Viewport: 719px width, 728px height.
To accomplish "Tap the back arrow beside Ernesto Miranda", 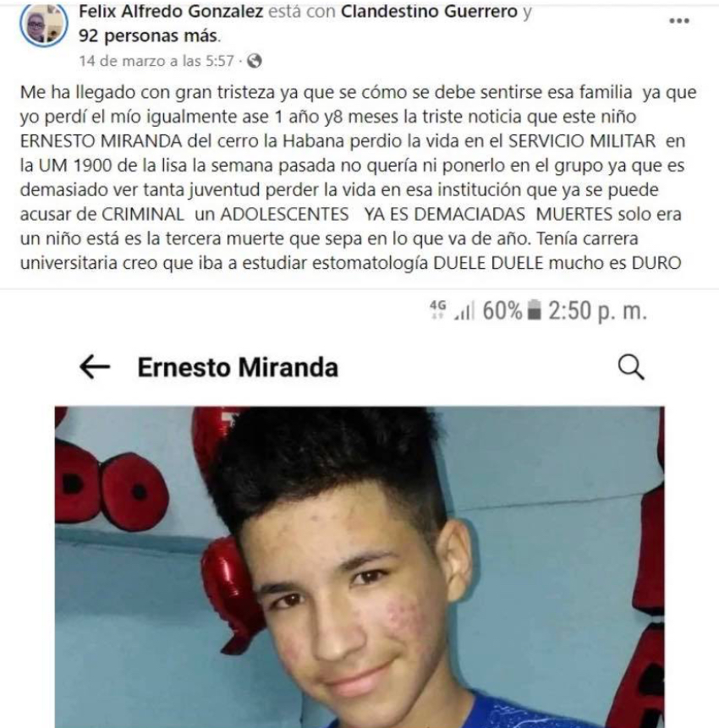I will click(x=95, y=367).
